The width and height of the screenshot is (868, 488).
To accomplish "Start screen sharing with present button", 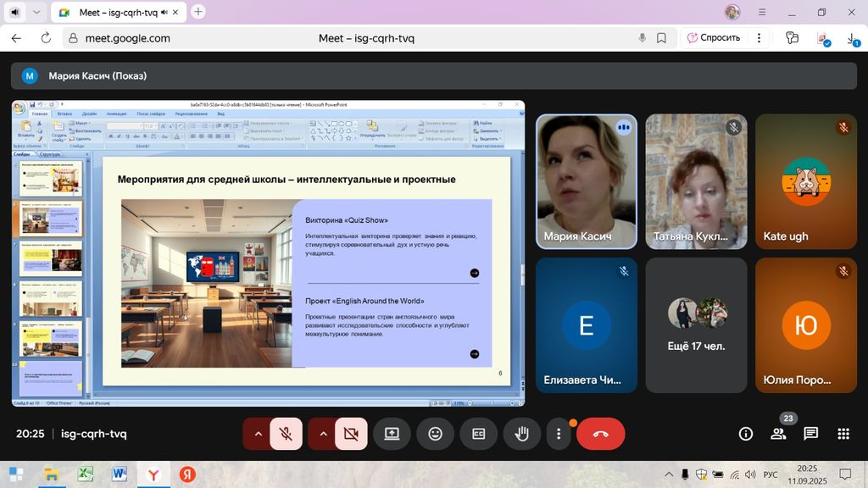I will [x=392, y=434].
